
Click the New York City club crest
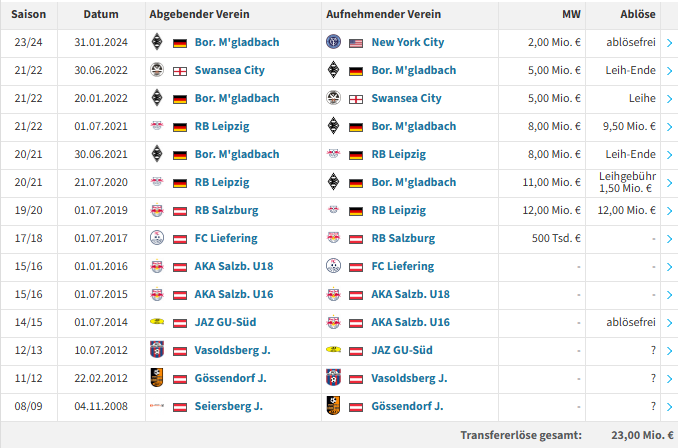coord(333,42)
